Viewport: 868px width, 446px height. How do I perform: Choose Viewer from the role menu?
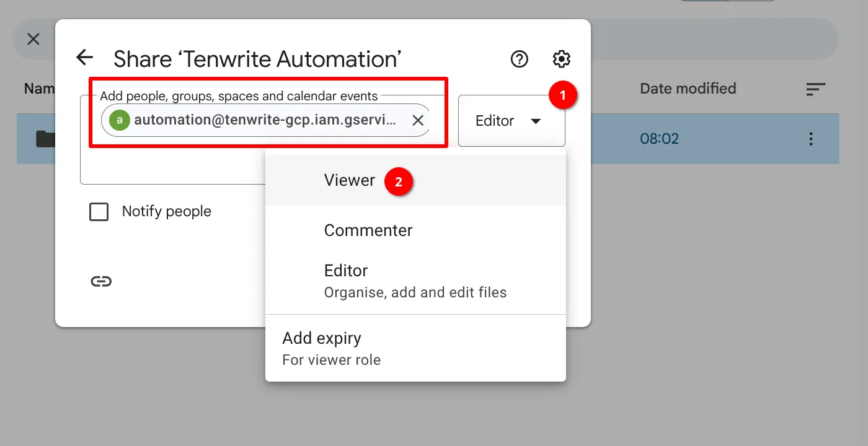(350, 180)
